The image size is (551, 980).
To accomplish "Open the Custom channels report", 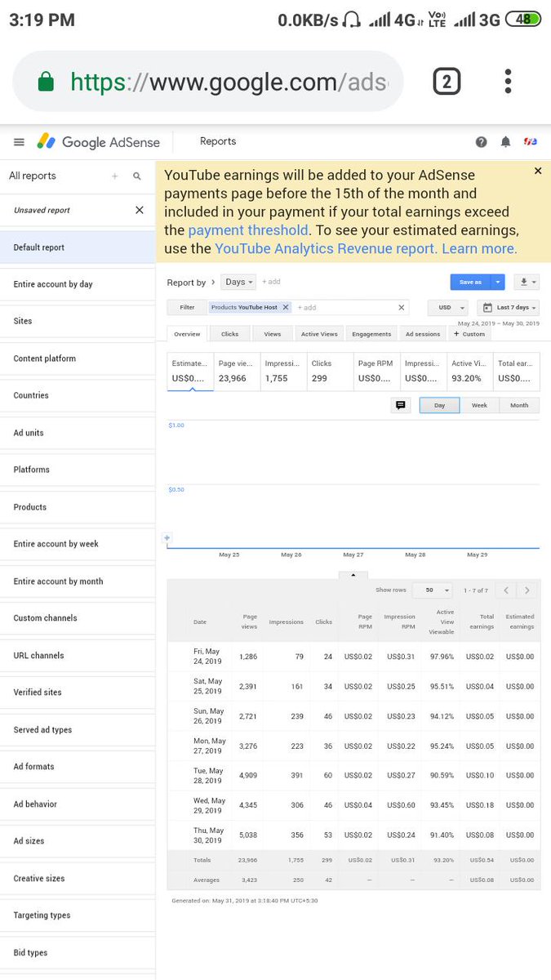I will point(78,618).
